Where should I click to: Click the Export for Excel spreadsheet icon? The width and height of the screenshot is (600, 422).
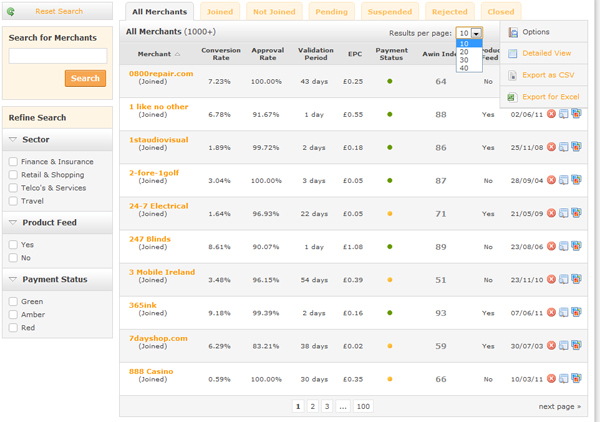click(x=512, y=97)
